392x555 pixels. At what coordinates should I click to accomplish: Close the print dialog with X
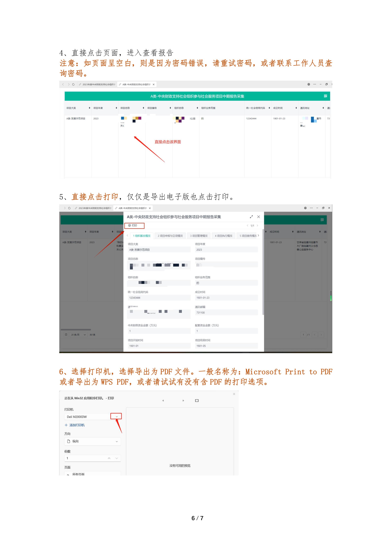[234, 394]
